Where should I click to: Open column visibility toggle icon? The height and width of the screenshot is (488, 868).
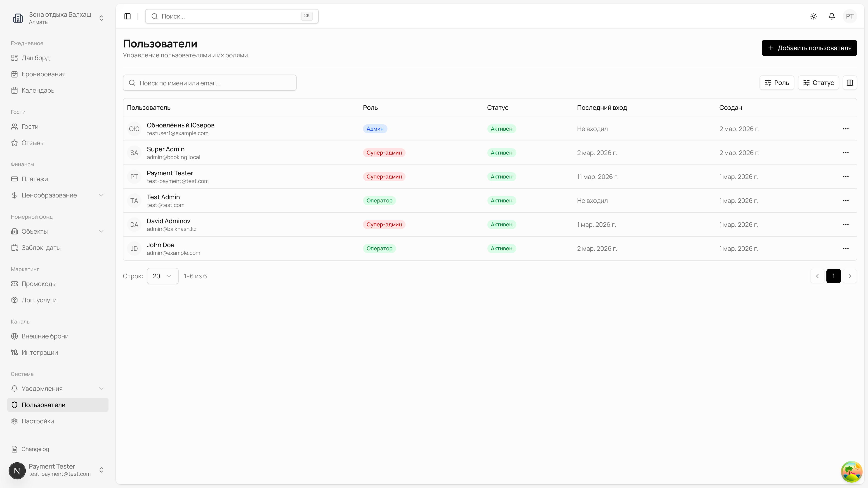tap(849, 83)
